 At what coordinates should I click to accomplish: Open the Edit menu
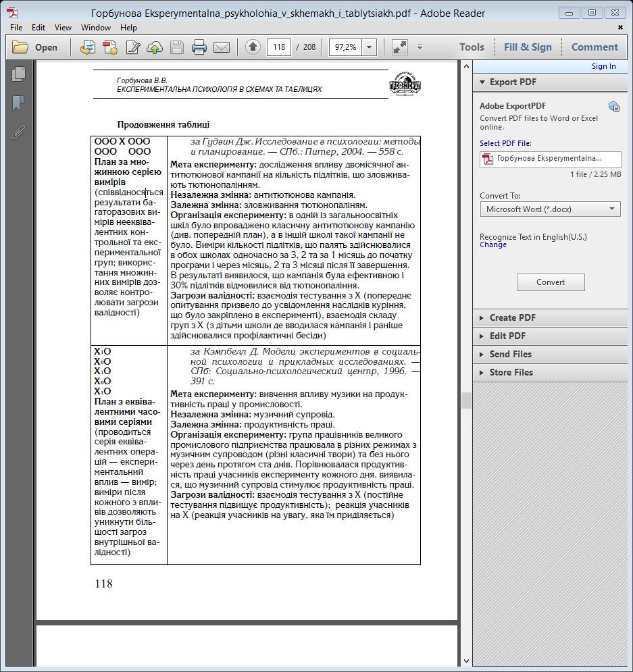pos(38,28)
